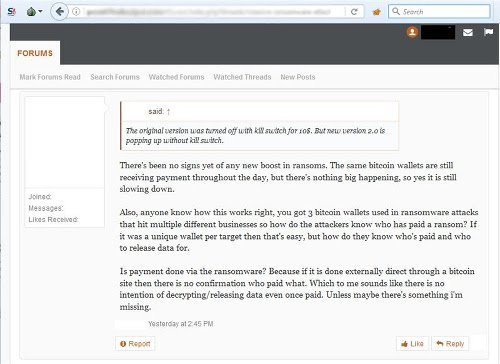
Task: Click the Like button
Action: click(412, 344)
